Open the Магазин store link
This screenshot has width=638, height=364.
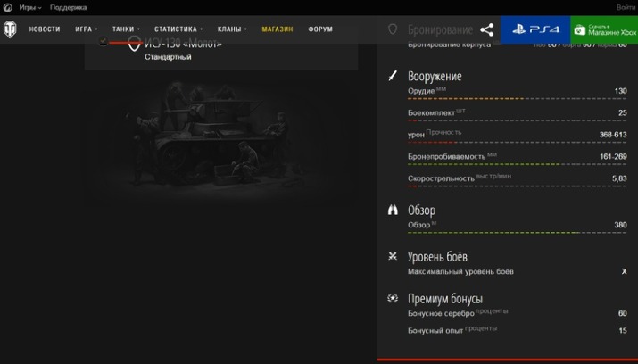coord(278,29)
